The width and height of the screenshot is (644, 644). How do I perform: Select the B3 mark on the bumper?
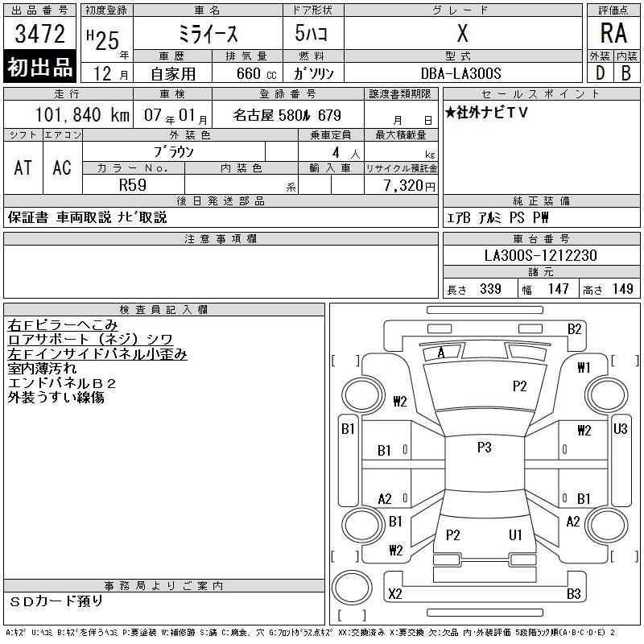(574, 594)
